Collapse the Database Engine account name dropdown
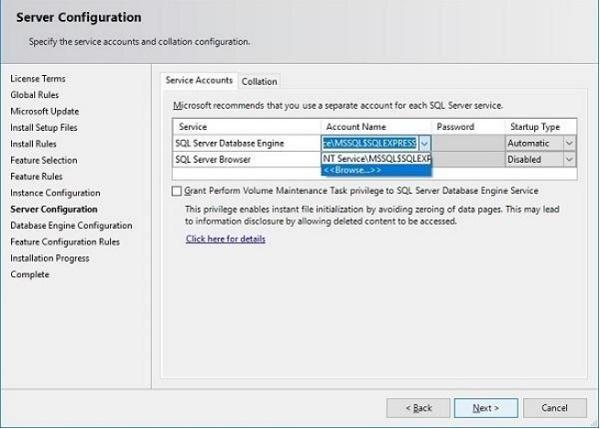This screenshot has height=429, width=600. tap(425, 143)
